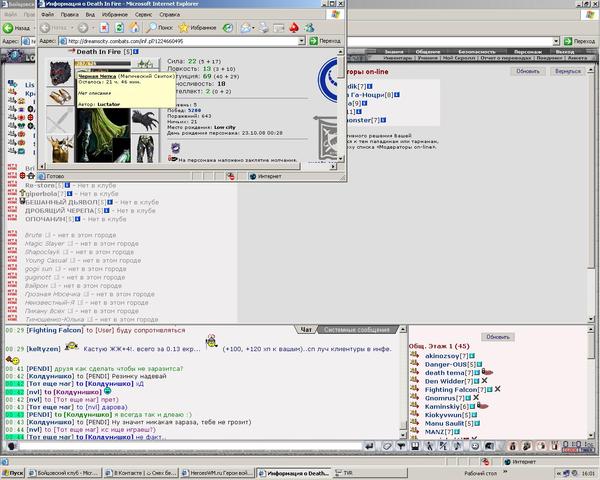Click the Пуск start button

tap(13, 473)
